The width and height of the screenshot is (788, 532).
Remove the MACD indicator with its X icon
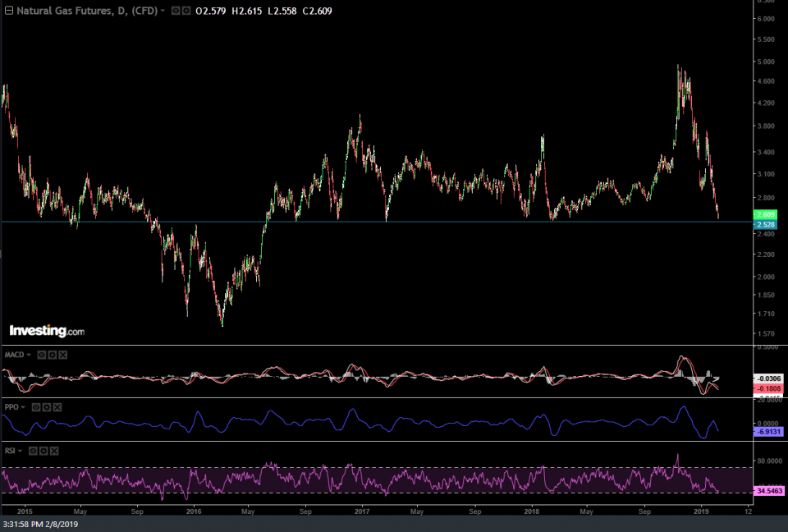click(62, 355)
